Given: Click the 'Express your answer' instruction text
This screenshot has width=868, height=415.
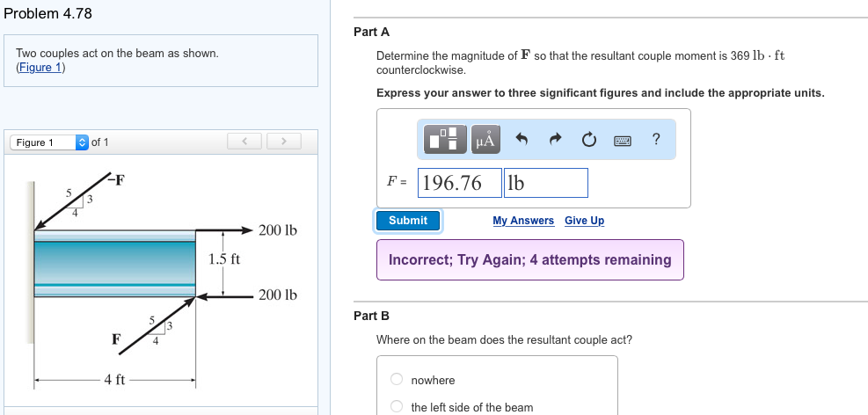Looking at the screenshot, I should pos(601,93).
